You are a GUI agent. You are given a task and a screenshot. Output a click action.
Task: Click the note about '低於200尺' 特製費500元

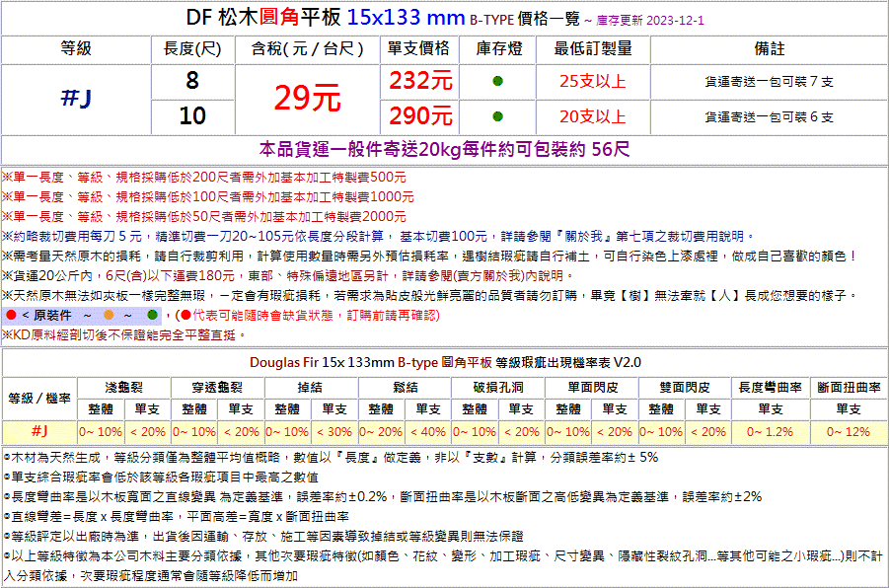coord(204,178)
